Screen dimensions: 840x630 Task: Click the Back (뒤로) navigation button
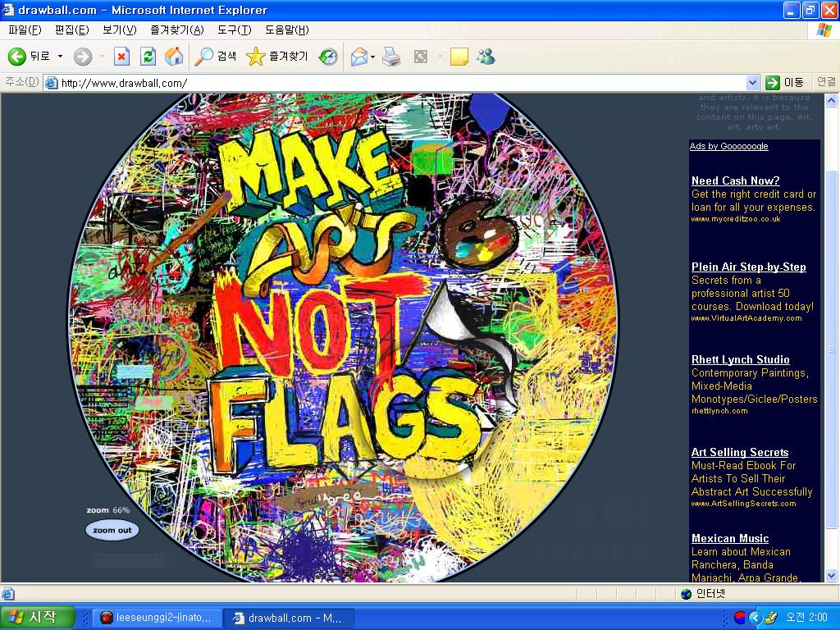(x=29, y=57)
